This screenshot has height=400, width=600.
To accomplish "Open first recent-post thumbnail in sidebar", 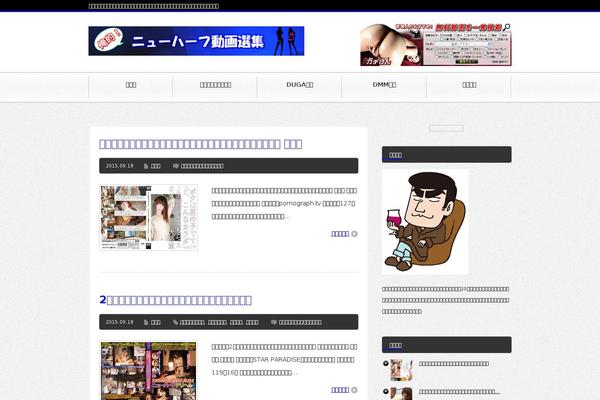I will coord(401,370).
